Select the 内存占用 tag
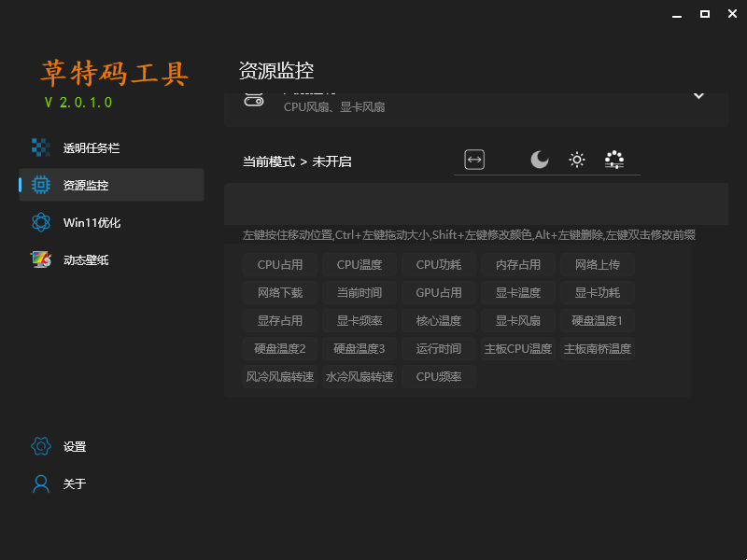The width and height of the screenshot is (747, 560). coord(518,265)
